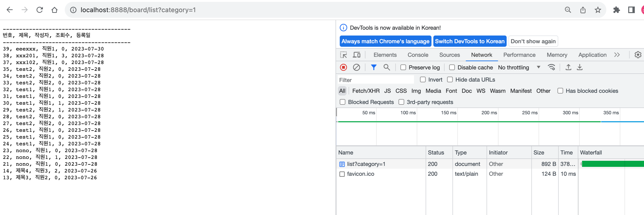The width and height of the screenshot is (644, 215).
Task: Switch to the Sources tab
Action: pyautogui.click(x=450, y=55)
